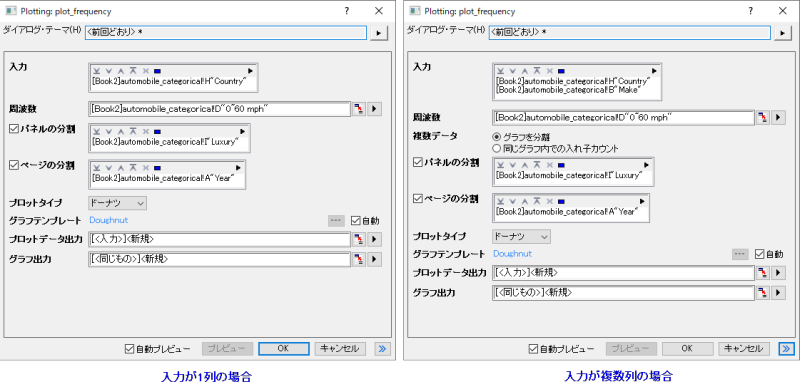This screenshot has width=800, height=386.
Task: Left dialog: toggle ページの分割 checkbox
Action: (x=14, y=165)
